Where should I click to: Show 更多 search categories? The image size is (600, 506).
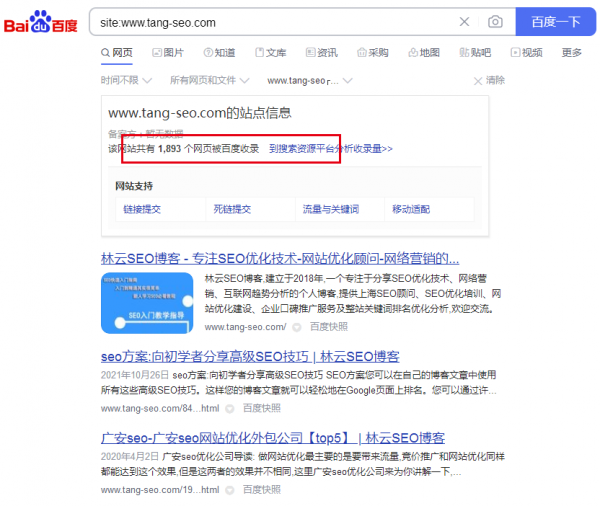tap(571, 52)
